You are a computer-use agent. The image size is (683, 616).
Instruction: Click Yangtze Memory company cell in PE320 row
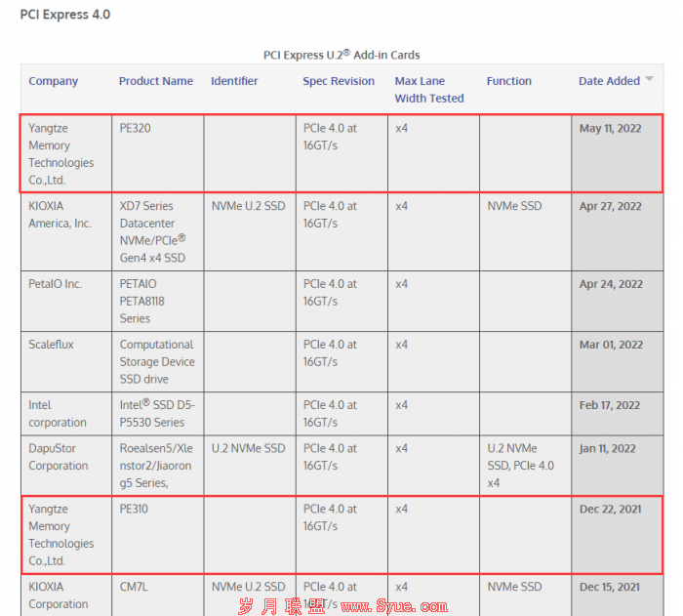click(66, 153)
